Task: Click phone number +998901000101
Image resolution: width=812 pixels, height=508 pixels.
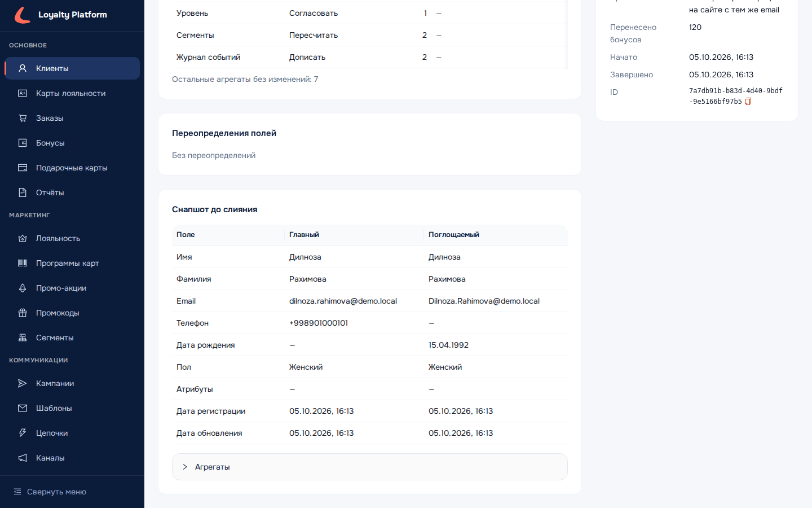Action: click(319, 323)
